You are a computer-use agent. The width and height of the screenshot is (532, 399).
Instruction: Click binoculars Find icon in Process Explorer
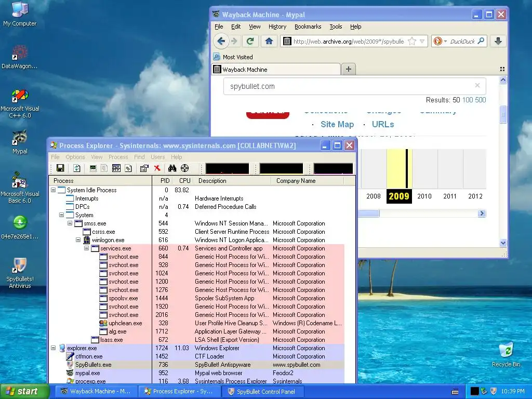pyautogui.click(x=172, y=168)
